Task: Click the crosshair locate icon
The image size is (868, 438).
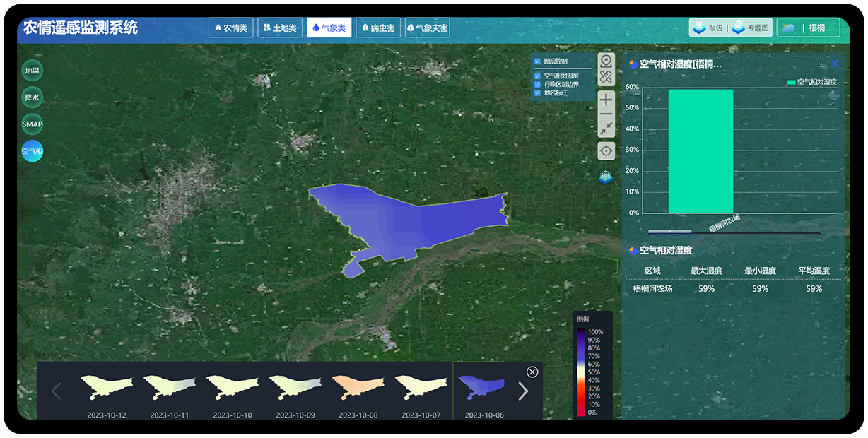Action: tap(606, 150)
